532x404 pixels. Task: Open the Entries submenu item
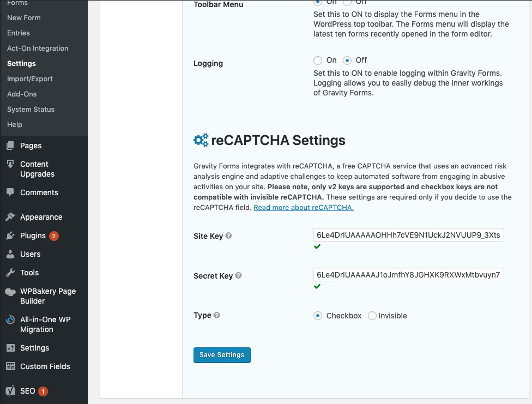pyautogui.click(x=19, y=33)
